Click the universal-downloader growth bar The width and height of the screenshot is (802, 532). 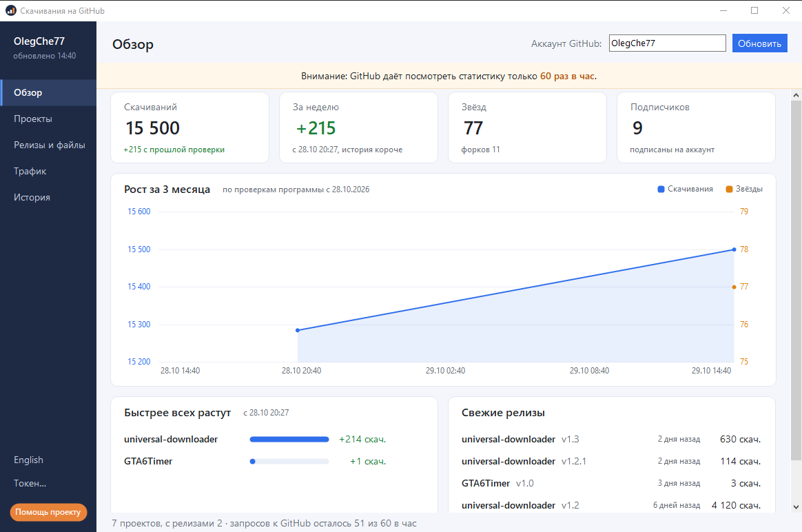click(289, 440)
